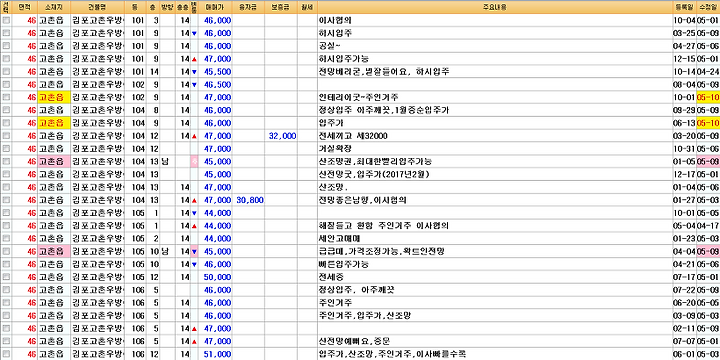Screen dimensions: 720x360
Task: Click the 전세중 description cell
Action: 494,278
